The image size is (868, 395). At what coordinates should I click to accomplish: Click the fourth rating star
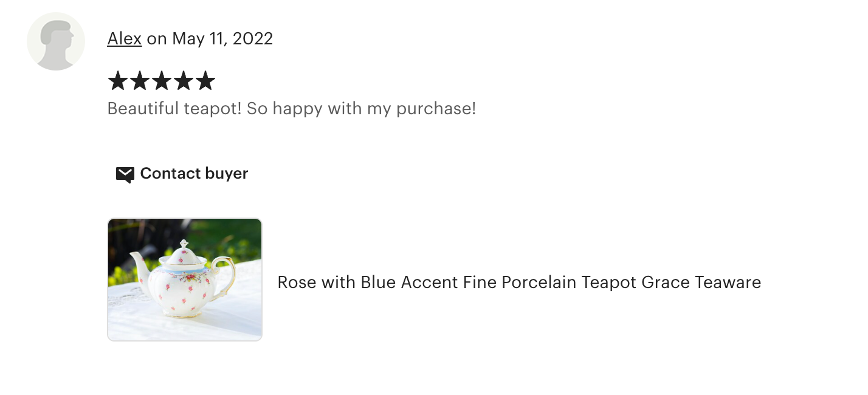point(183,81)
